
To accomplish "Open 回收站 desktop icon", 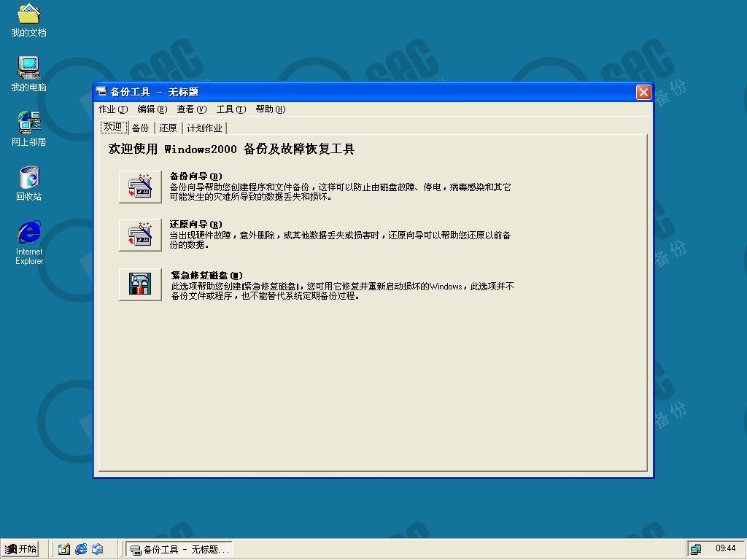I will [28, 183].
